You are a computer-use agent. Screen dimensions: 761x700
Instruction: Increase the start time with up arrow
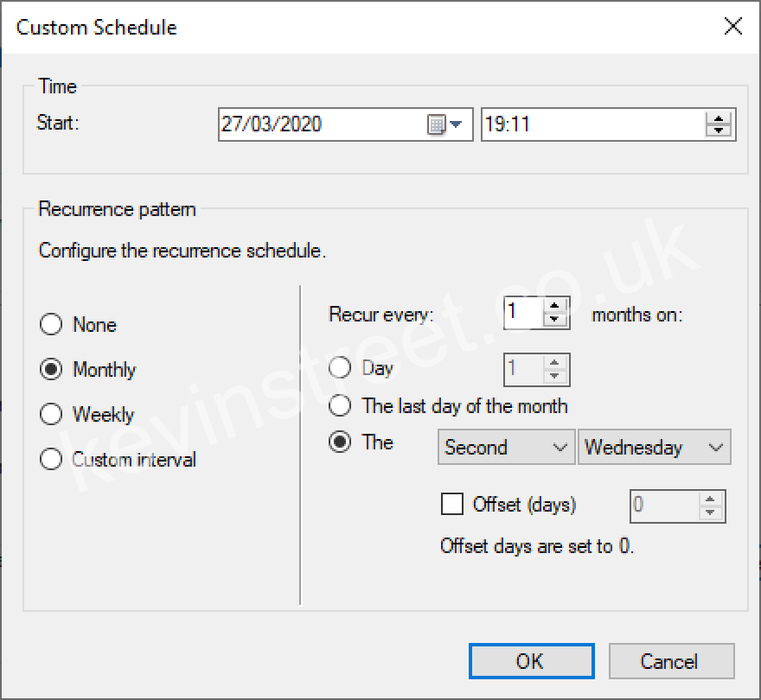(x=718, y=118)
